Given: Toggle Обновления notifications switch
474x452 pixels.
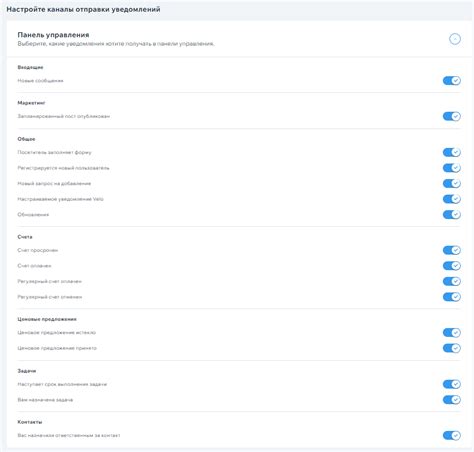Looking at the screenshot, I should coord(452,214).
